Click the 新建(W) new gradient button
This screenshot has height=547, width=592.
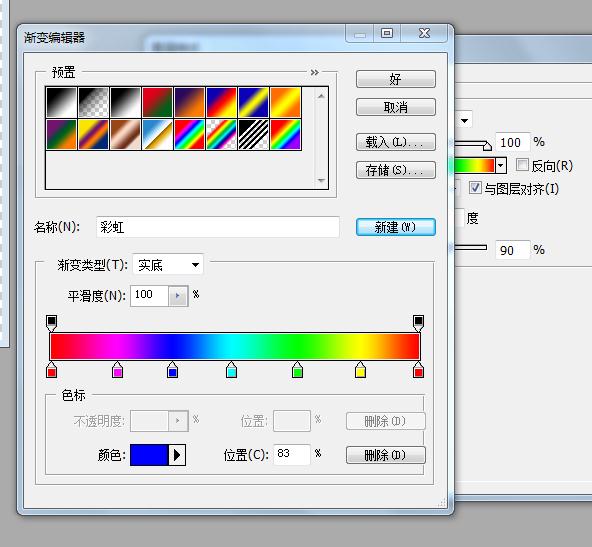click(396, 227)
